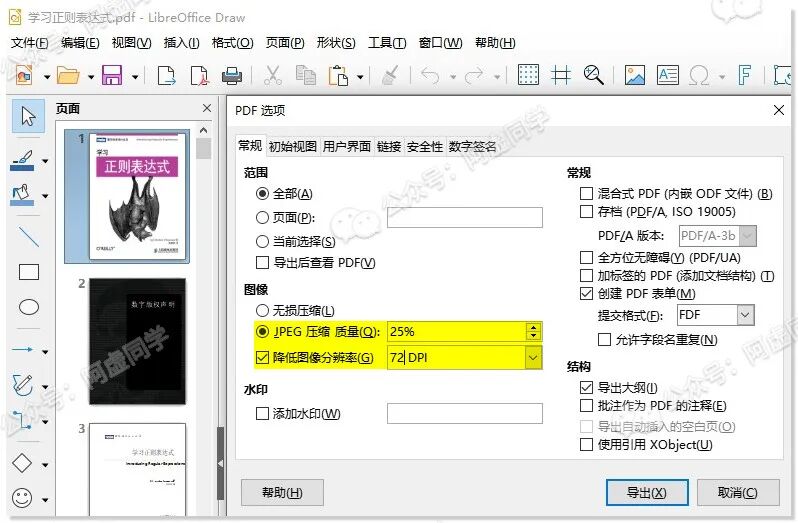Click the Save floppy disk icon
The height and width of the screenshot is (523, 798).
pos(112,76)
